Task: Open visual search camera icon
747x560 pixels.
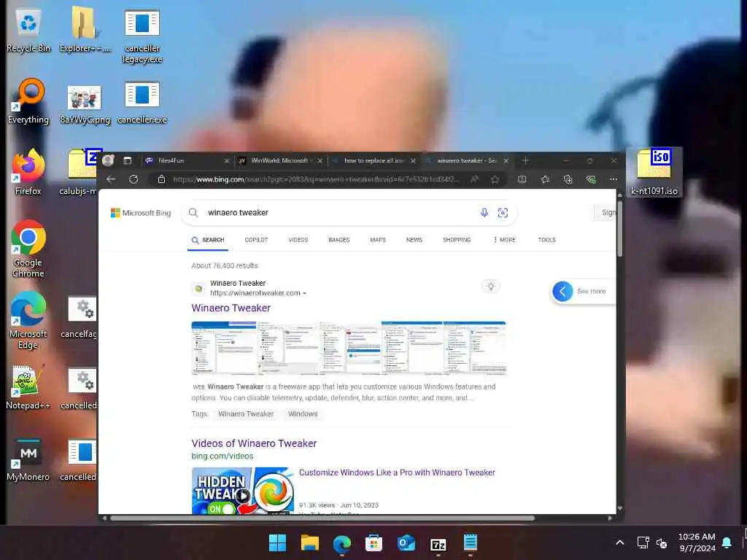Action: pyautogui.click(x=503, y=212)
